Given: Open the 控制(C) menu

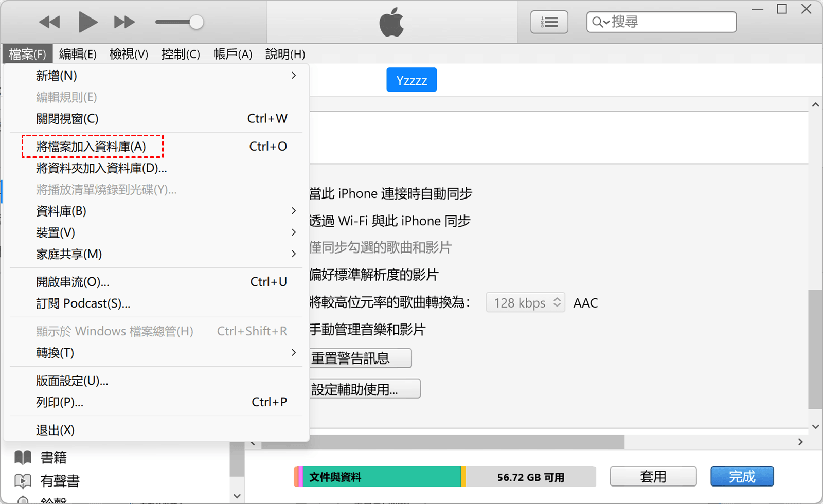Looking at the screenshot, I should click(181, 54).
